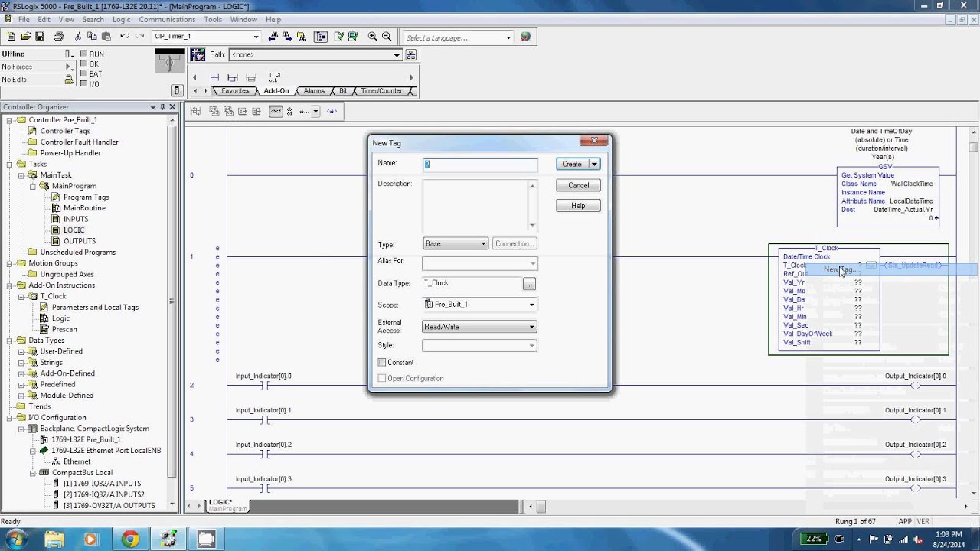Click the OK status indicator box
This screenshot has height=551, width=980.
click(83, 64)
